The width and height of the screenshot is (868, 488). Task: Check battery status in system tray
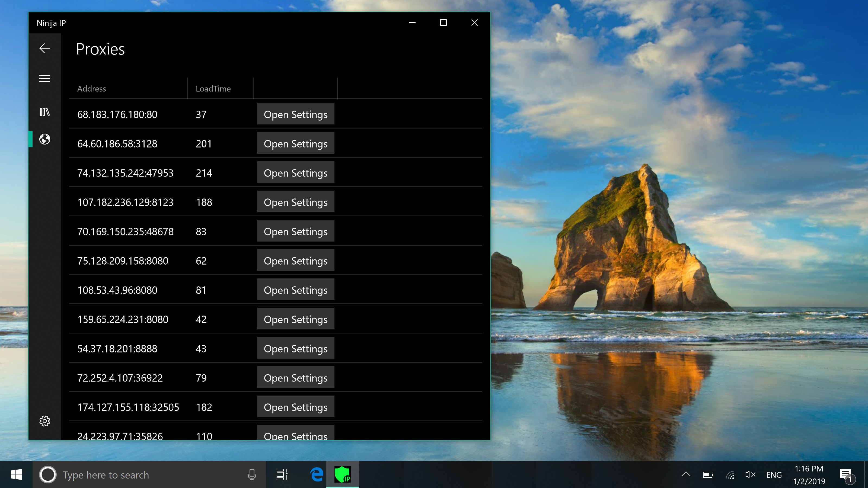click(708, 474)
